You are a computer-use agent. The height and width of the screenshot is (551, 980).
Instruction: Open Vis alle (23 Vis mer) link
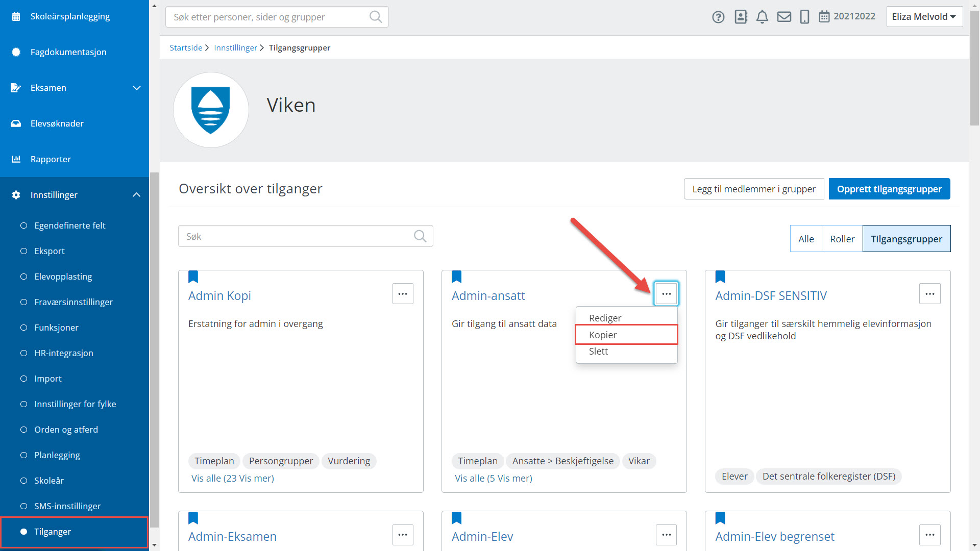pos(233,478)
